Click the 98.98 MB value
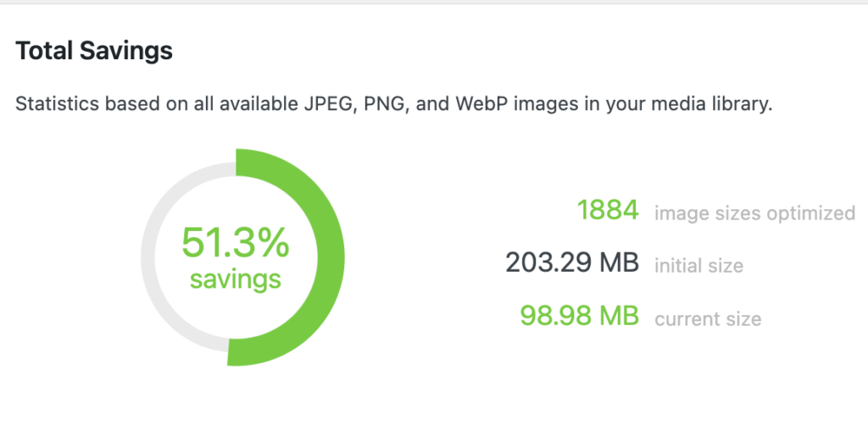Viewport: 868px width, 442px height. [x=578, y=317]
